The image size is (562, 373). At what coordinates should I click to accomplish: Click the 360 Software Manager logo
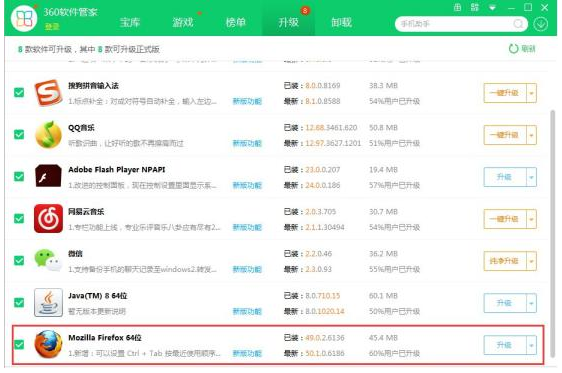point(24,18)
